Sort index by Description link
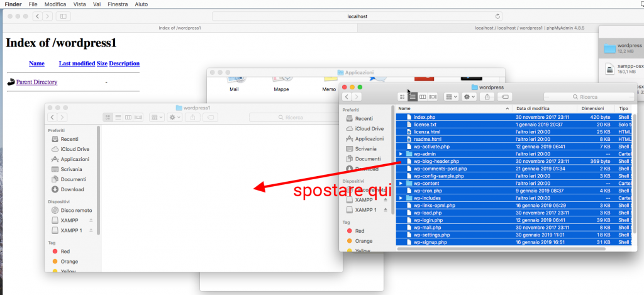 (125, 64)
